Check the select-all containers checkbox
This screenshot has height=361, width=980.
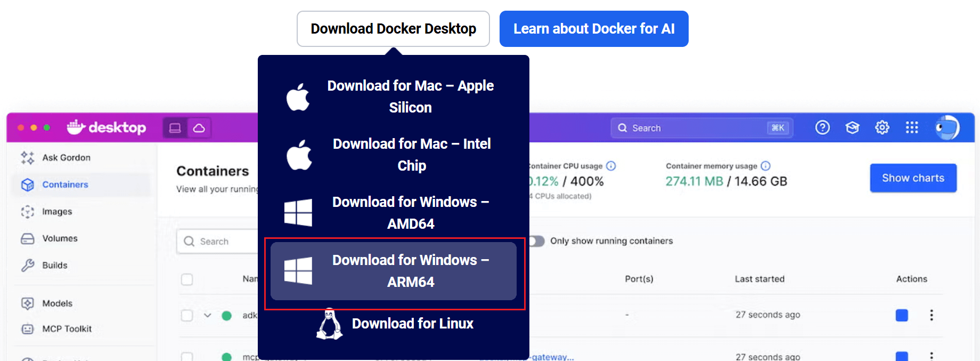point(187,279)
